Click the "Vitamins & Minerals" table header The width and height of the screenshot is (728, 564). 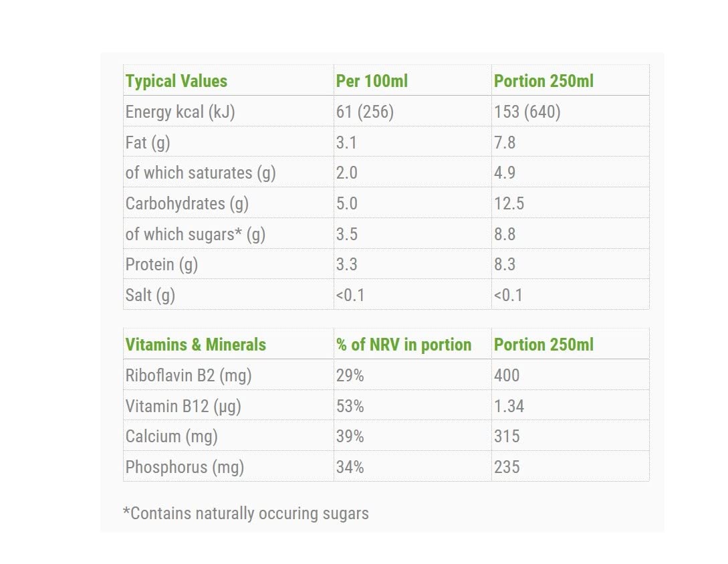(196, 345)
